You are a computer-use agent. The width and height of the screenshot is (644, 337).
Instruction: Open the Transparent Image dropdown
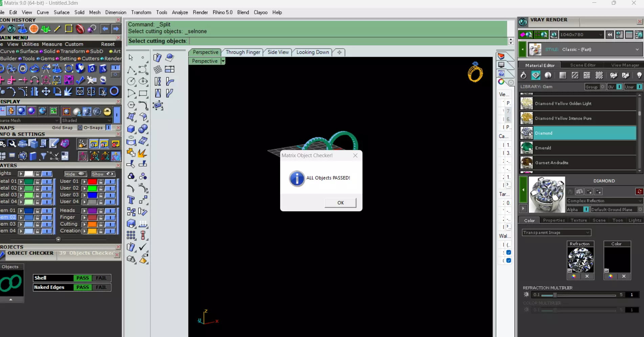pos(556,233)
